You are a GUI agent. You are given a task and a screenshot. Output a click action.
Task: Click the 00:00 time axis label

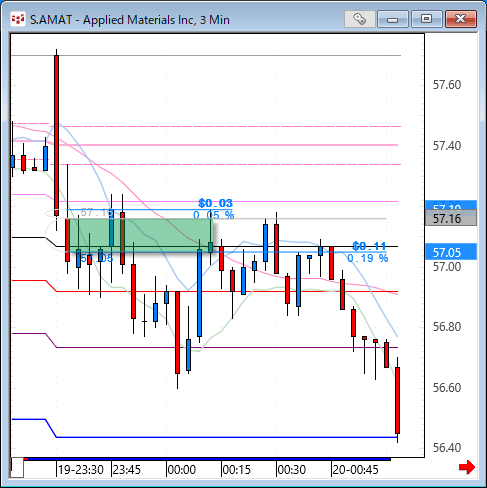coord(182,470)
